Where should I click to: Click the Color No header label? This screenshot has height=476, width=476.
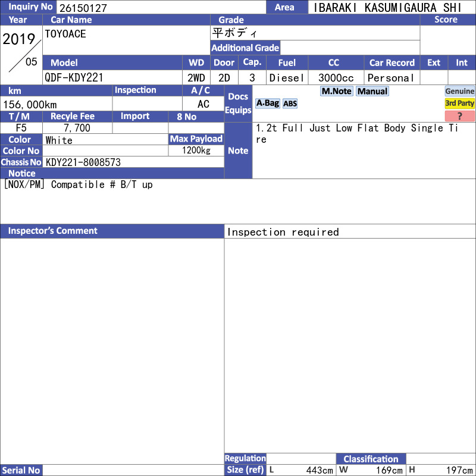[21, 151]
